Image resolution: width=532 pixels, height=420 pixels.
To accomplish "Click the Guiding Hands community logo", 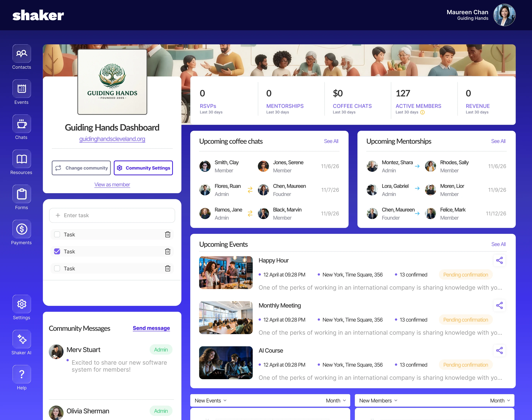I will click(x=112, y=82).
